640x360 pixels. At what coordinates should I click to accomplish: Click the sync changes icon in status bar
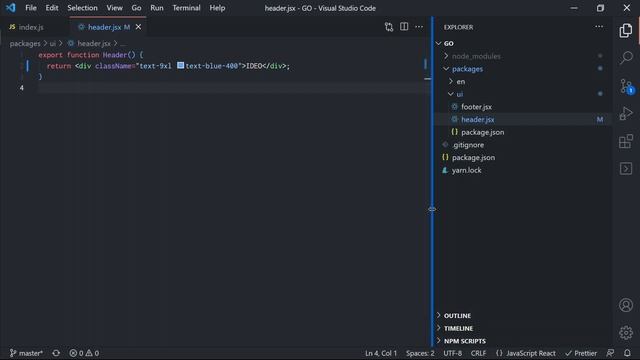point(56,353)
